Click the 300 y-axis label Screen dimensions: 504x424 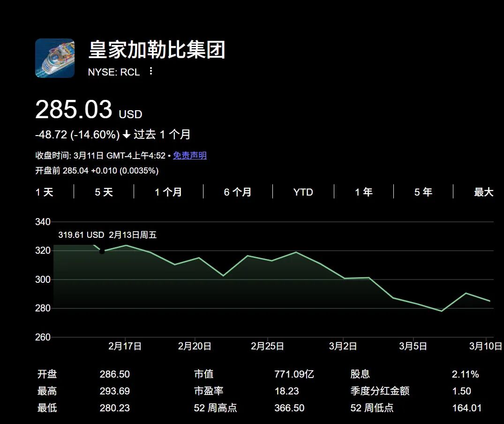(43, 280)
